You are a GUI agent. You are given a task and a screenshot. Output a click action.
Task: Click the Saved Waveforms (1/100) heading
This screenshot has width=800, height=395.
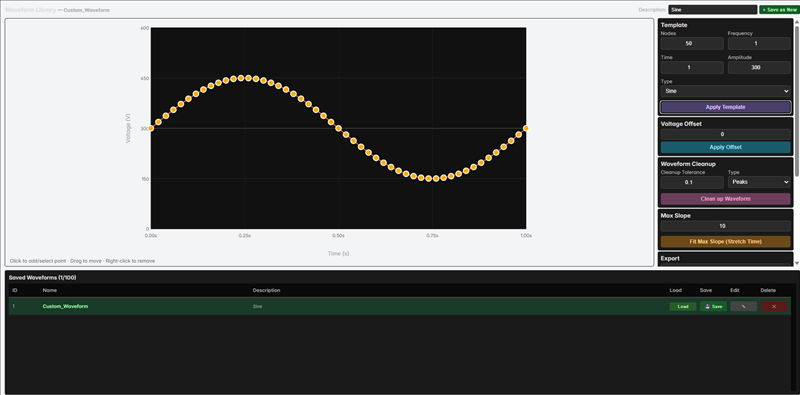tap(42, 278)
